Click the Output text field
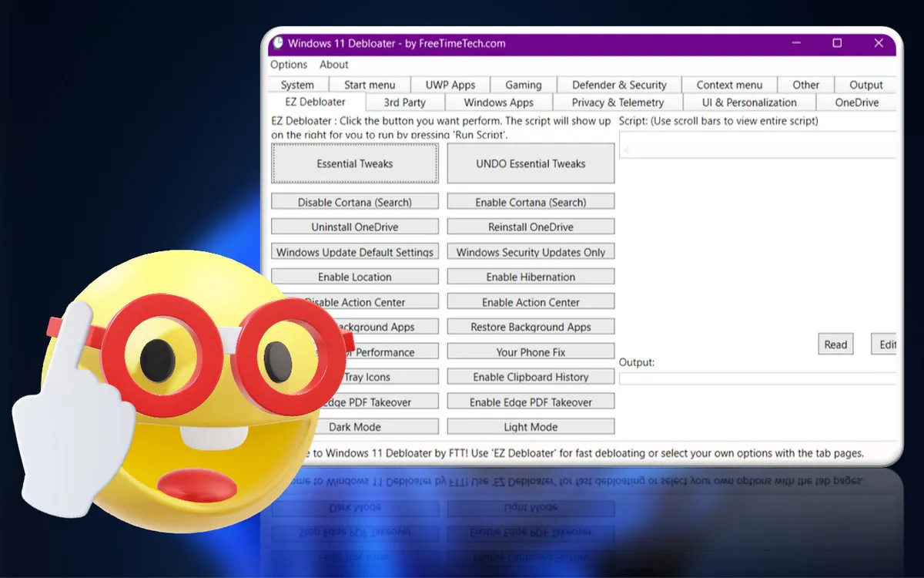The image size is (924, 578). [x=758, y=378]
